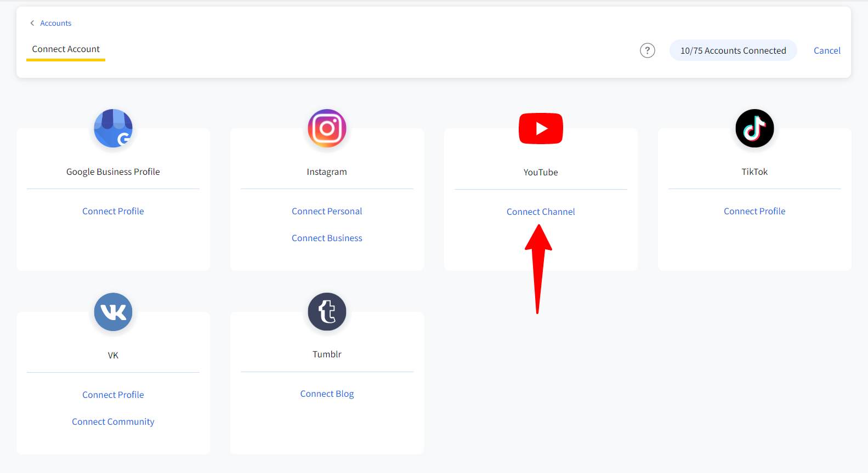Click the Instagram logo icon
This screenshot has height=473, width=868.
click(327, 128)
